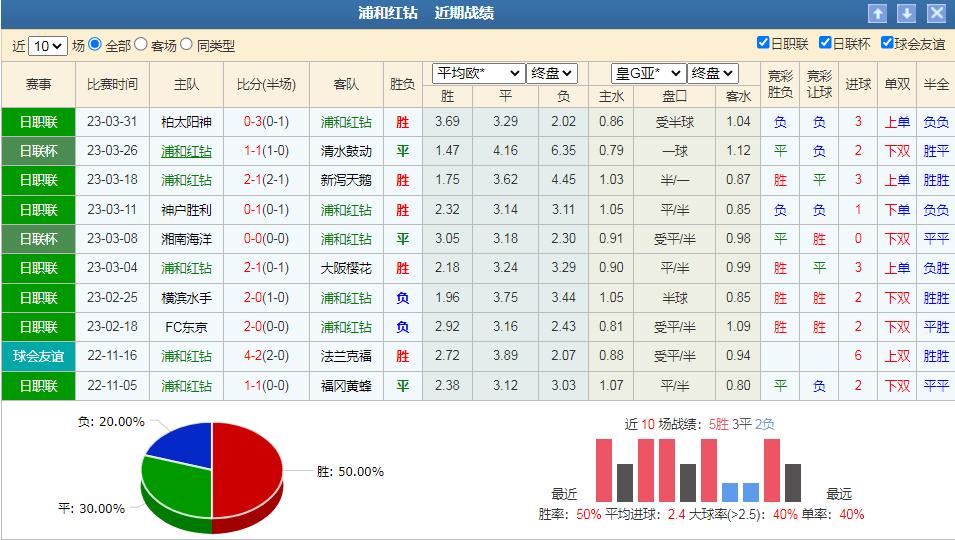Click the 球会友谊 league cell
The width and height of the screenshot is (955, 540).
(38, 356)
